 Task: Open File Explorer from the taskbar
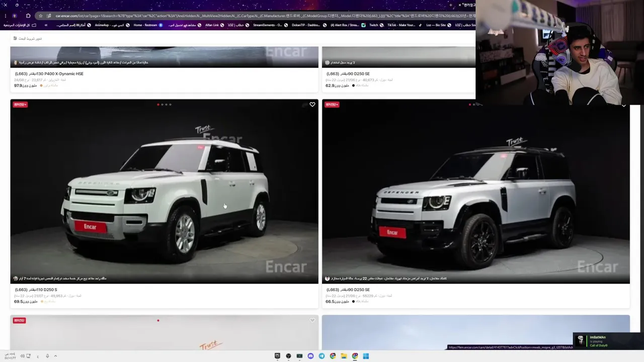pos(344,356)
